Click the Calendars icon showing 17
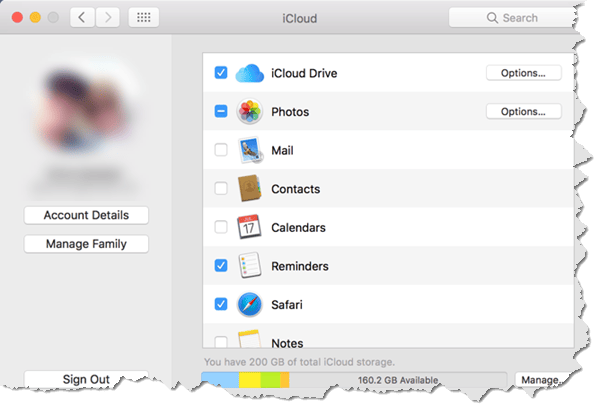This screenshot has width=606, height=413. (x=249, y=227)
